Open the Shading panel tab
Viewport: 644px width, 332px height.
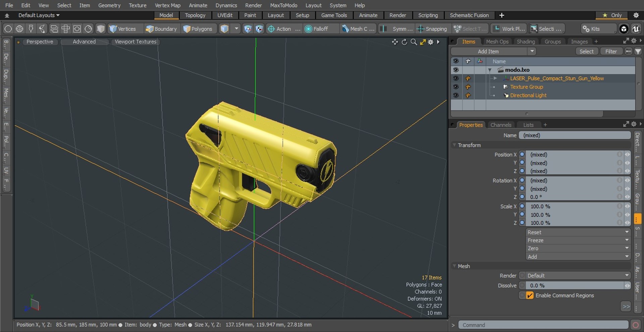pyautogui.click(x=526, y=42)
